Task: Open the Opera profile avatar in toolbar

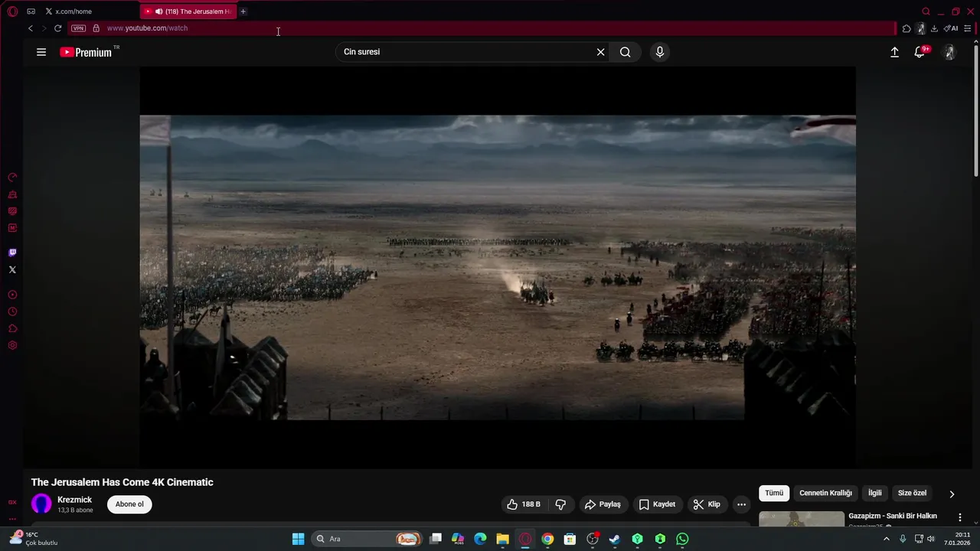Action: click(x=921, y=28)
